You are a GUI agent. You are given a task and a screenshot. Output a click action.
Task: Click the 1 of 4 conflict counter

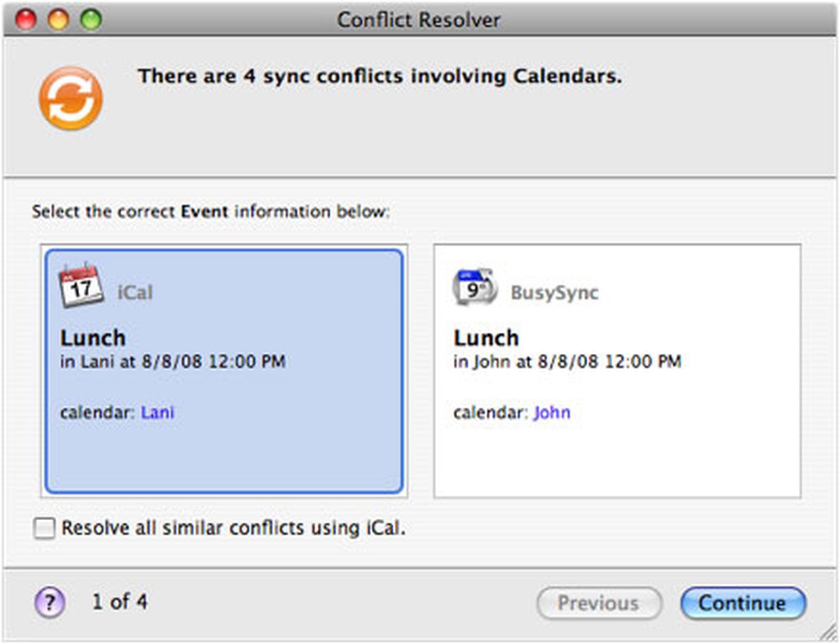pyautogui.click(x=119, y=603)
